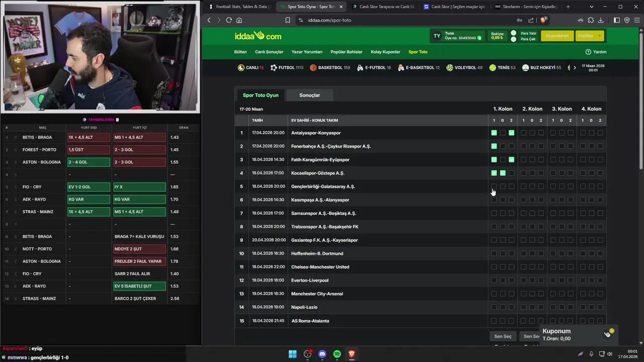The width and height of the screenshot is (644, 362).
Task: Uncheck 2 for Fatih Karagümrük-Eyüpspor in 1. Kolon
Action: coord(511,159)
